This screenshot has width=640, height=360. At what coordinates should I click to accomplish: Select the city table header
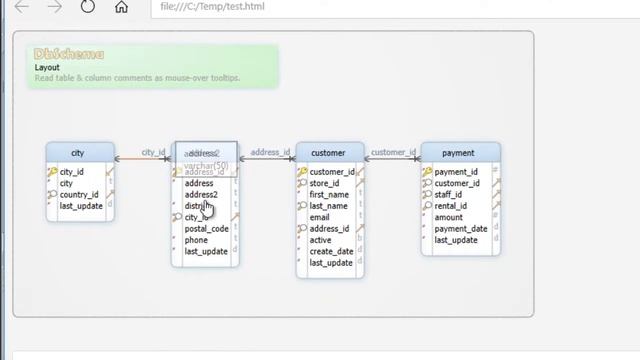tap(80, 153)
